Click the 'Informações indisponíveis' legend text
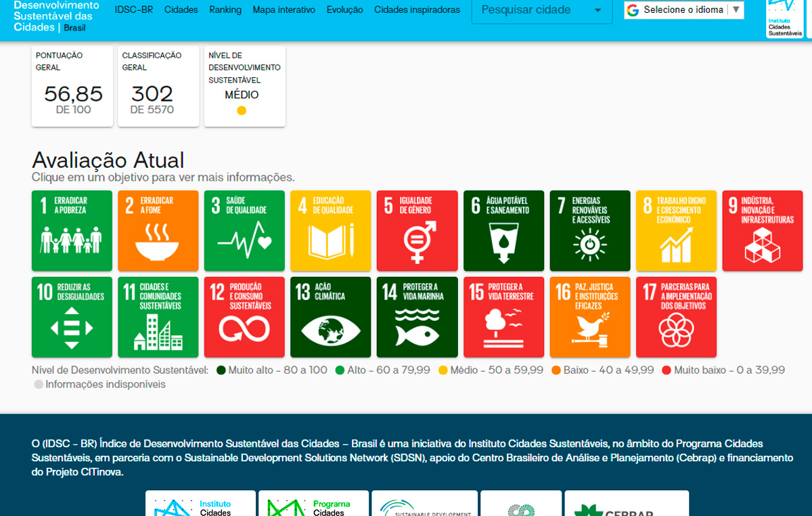 [106, 385]
